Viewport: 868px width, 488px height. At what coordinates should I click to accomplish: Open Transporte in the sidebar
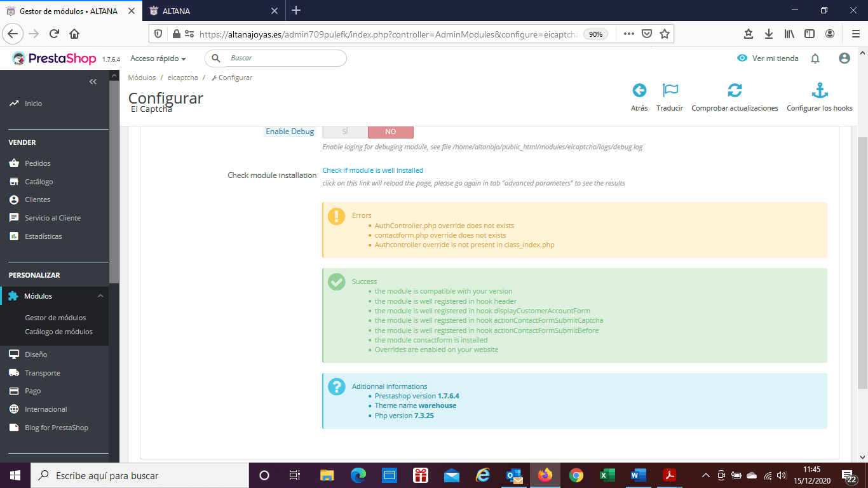pyautogui.click(x=43, y=373)
